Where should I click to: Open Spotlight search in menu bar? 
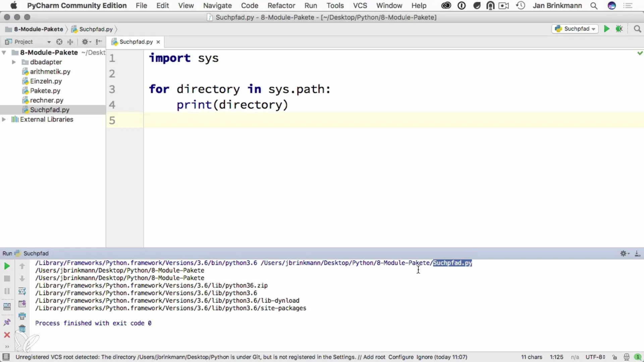pyautogui.click(x=594, y=6)
